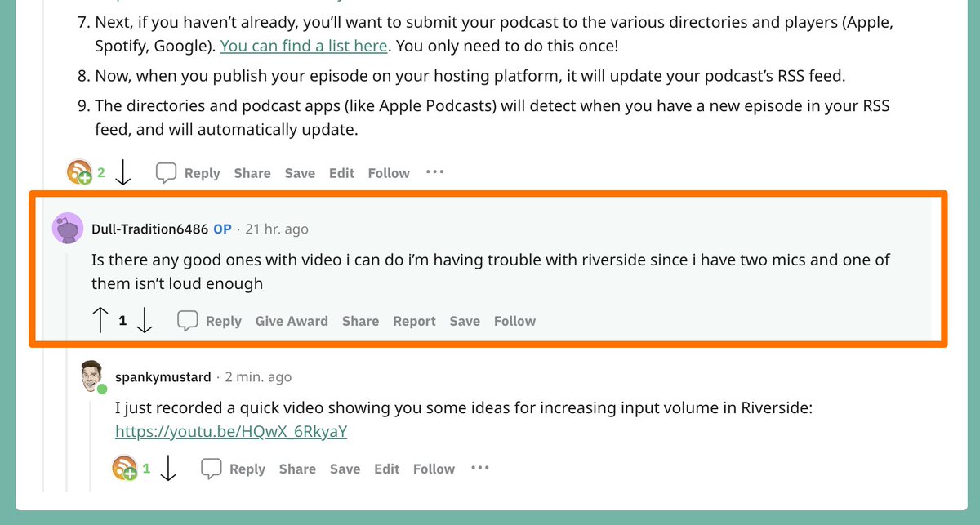Upvote Dull-Tradition6486's comment
Image resolution: width=980 pixels, height=525 pixels.
[100, 321]
